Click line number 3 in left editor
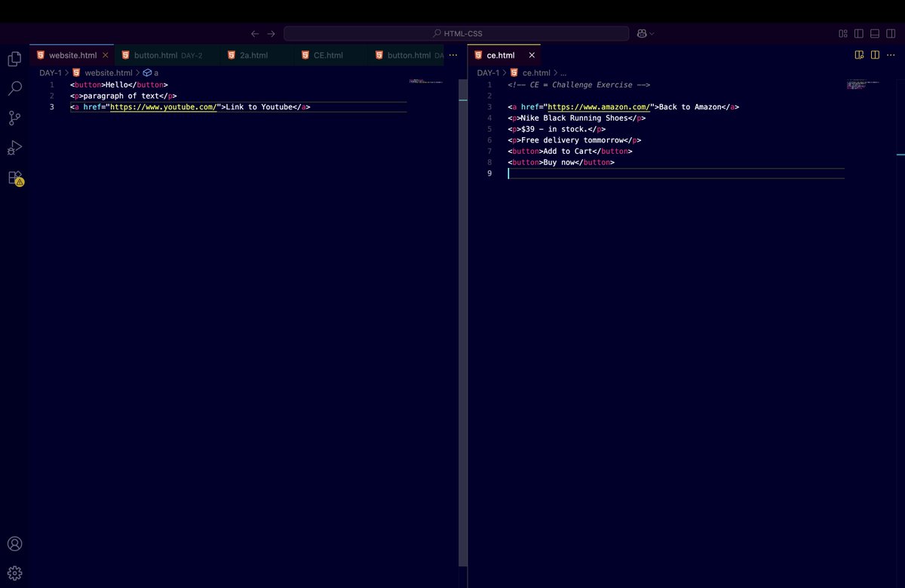This screenshot has height=588, width=905. pos(52,107)
